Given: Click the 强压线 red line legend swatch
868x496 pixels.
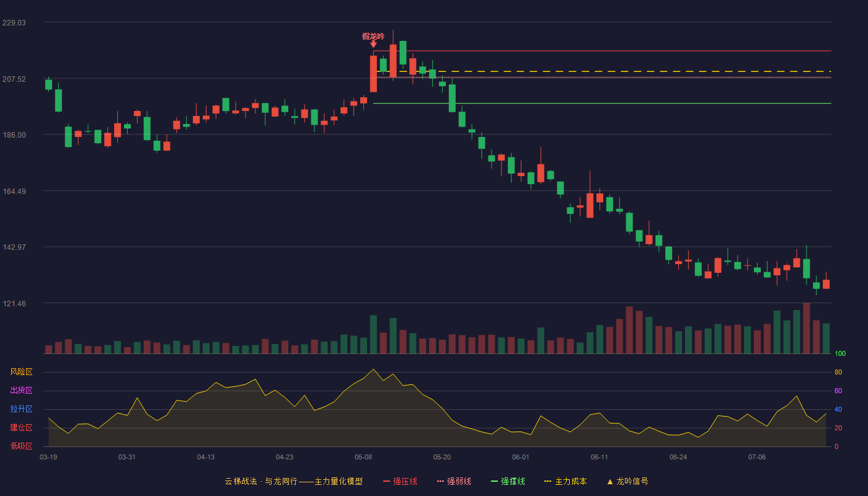Looking at the screenshot, I should pos(386,481).
